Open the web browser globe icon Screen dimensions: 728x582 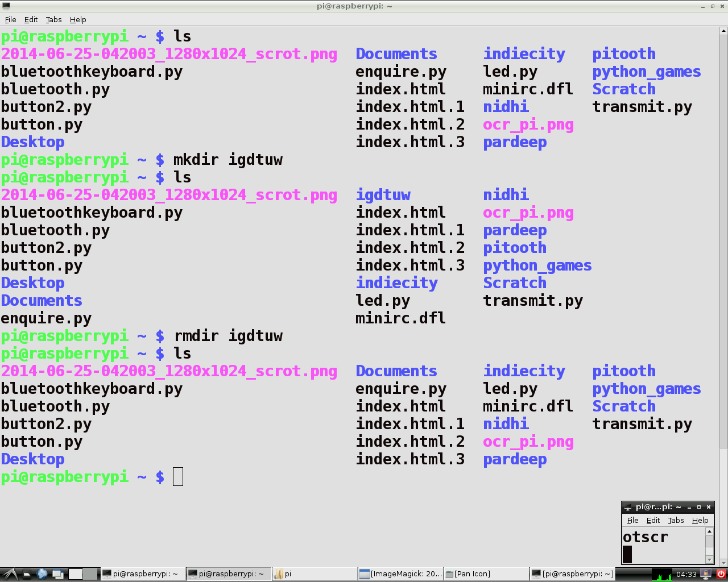click(42, 574)
